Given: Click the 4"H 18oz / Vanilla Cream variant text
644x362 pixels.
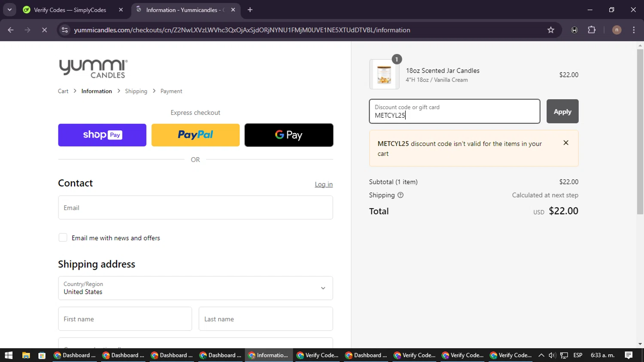Looking at the screenshot, I should click(437, 80).
